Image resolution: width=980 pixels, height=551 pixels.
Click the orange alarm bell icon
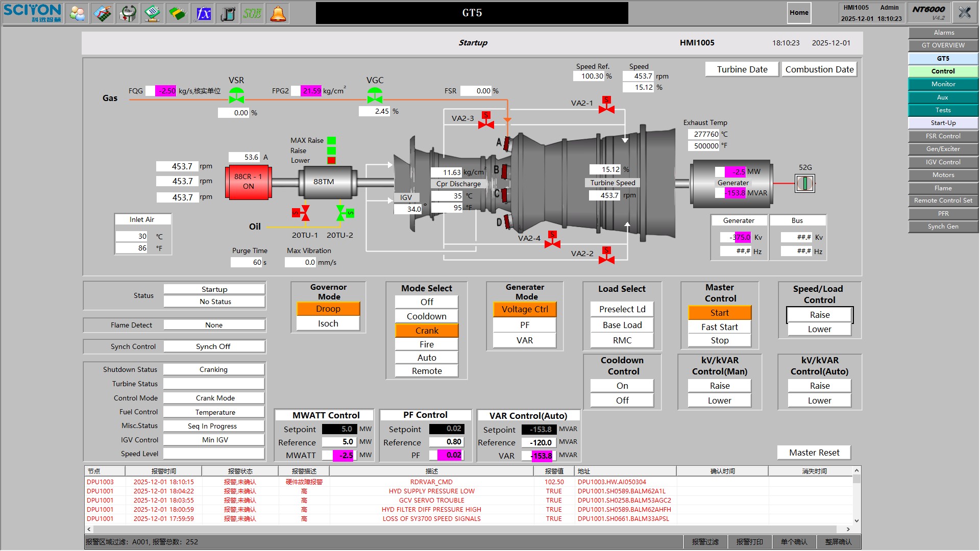(x=278, y=13)
